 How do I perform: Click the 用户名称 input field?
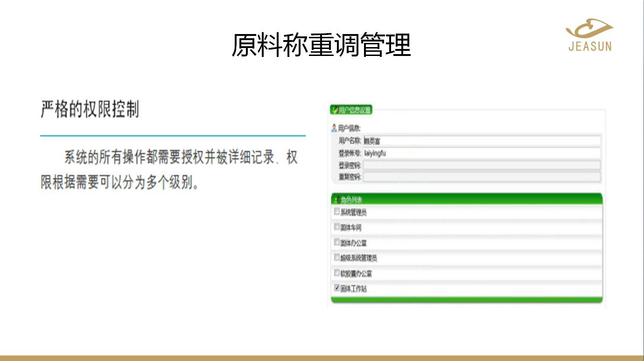[481, 140]
